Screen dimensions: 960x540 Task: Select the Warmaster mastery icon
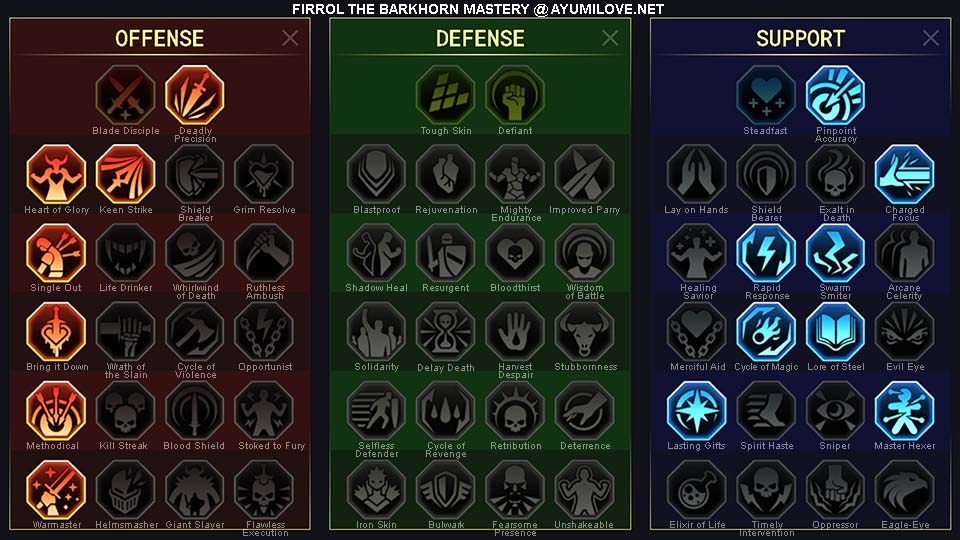pyautogui.click(x=56, y=490)
